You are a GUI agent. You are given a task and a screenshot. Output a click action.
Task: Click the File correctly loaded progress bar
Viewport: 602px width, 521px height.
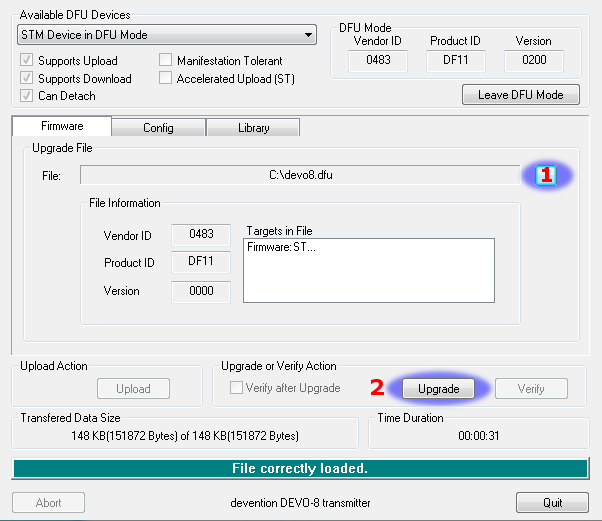click(300, 468)
